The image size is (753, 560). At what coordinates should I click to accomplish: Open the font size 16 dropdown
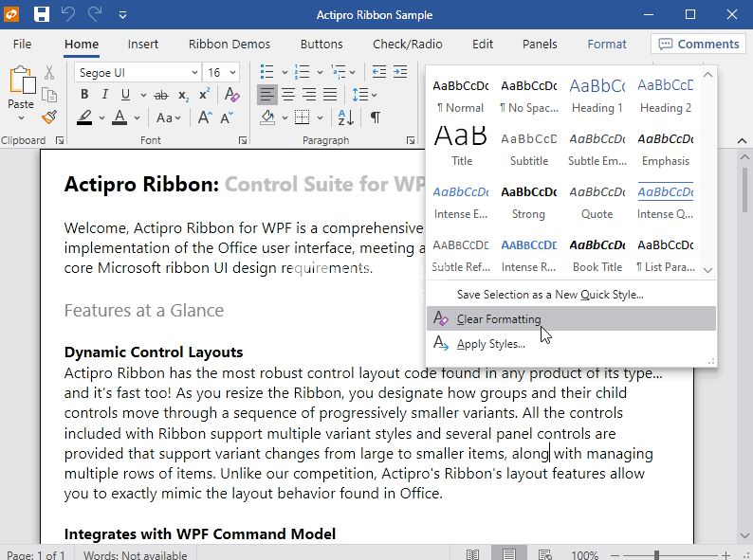[231, 73]
